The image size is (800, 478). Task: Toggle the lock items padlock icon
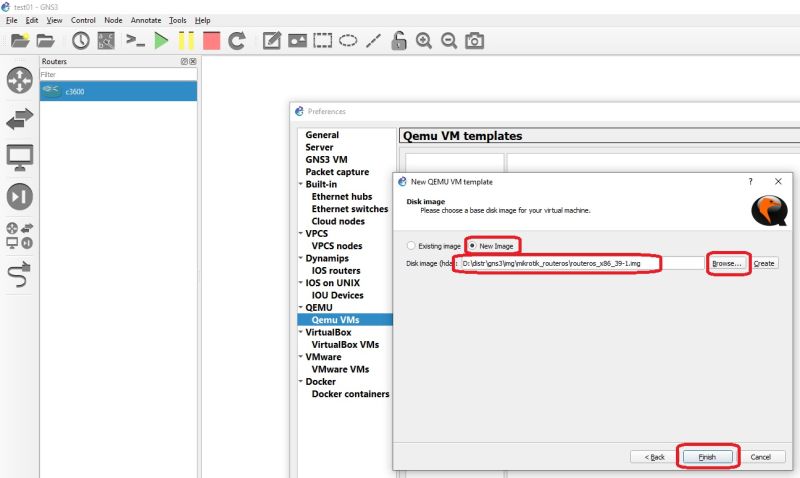(x=398, y=40)
